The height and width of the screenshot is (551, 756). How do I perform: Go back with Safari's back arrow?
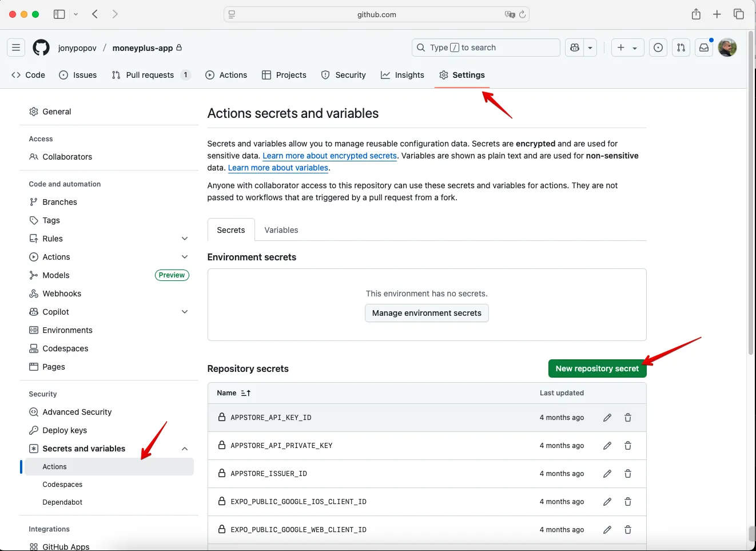click(95, 14)
